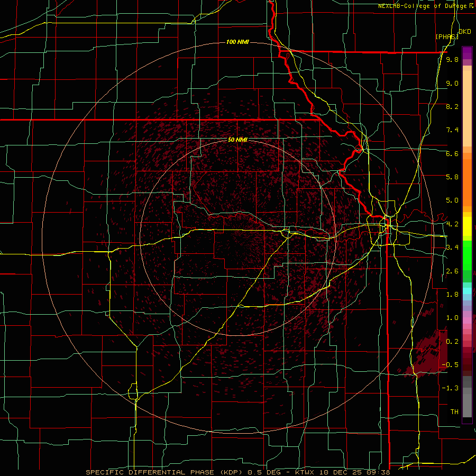
Task: Pick the cyan band of the color scale
Action: click(467, 291)
